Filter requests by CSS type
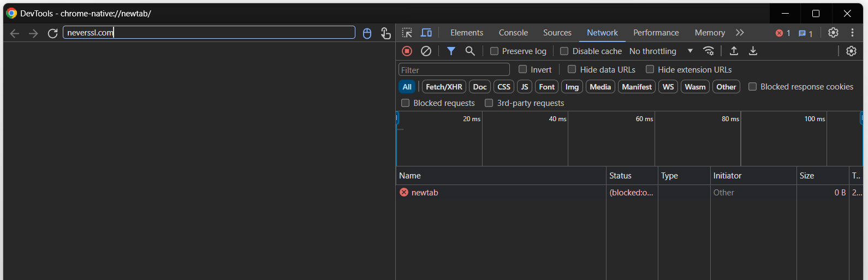The width and height of the screenshot is (868, 280). pos(504,87)
